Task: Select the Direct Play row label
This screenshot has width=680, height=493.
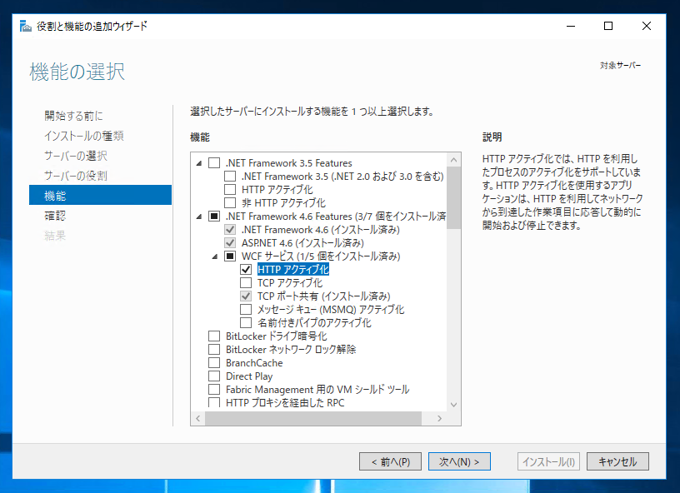Action: (249, 376)
